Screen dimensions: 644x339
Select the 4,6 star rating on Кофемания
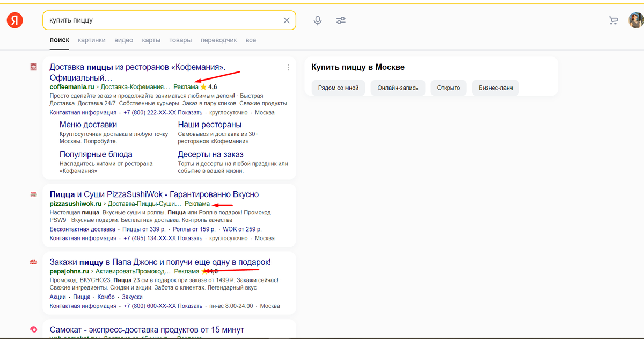point(208,87)
